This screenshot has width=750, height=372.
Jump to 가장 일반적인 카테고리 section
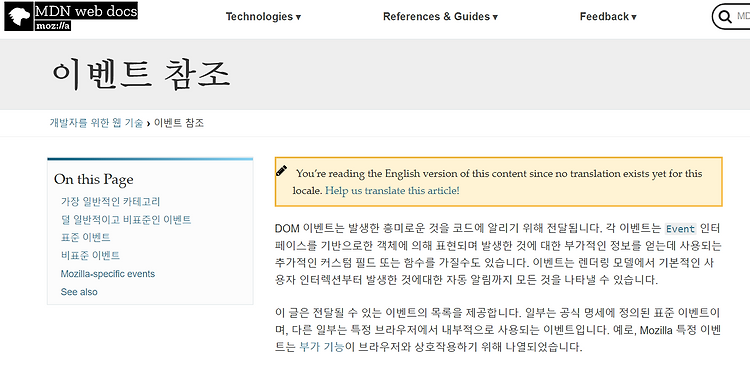pos(110,201)
